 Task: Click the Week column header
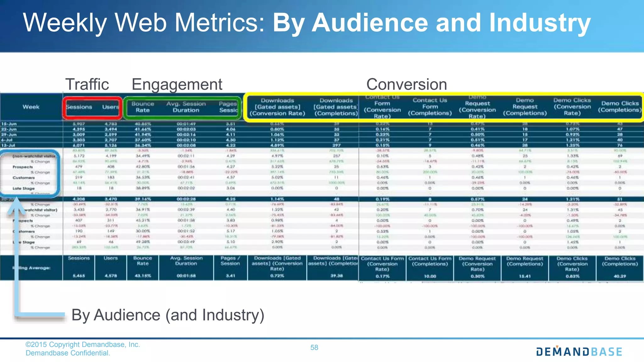[31, 107]
